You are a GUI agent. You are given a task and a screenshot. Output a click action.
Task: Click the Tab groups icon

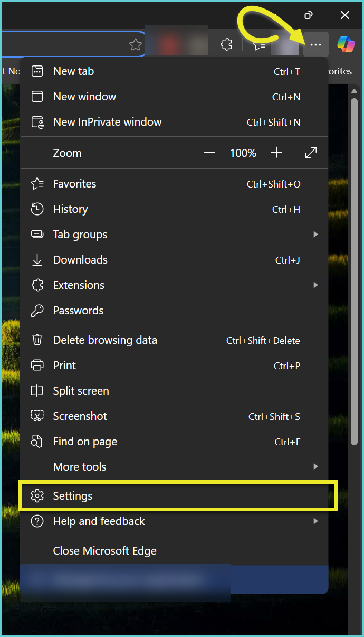[x=37, y=235]
